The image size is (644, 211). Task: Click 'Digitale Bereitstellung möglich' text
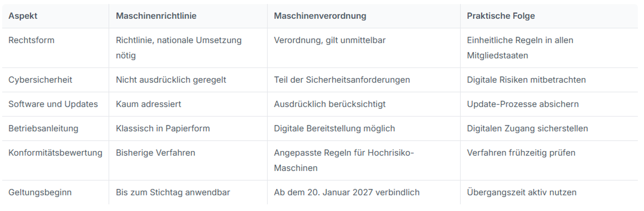(334, 128)
